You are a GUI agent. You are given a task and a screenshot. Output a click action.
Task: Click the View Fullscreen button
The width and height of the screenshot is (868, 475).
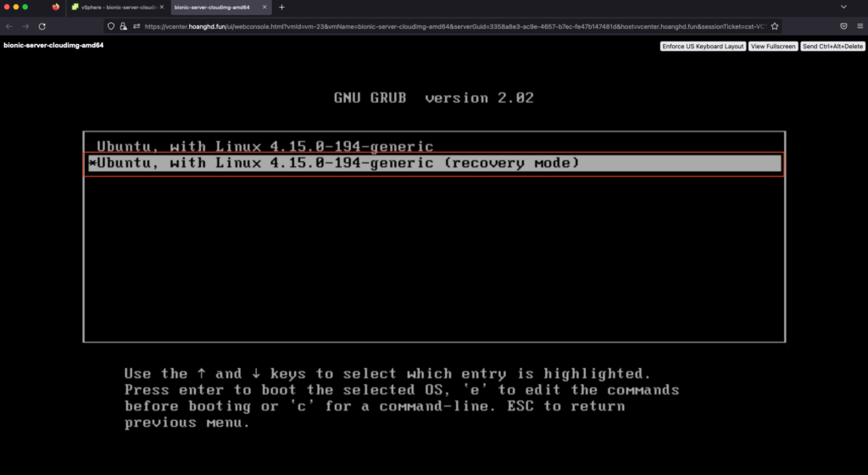pos(773,47)
